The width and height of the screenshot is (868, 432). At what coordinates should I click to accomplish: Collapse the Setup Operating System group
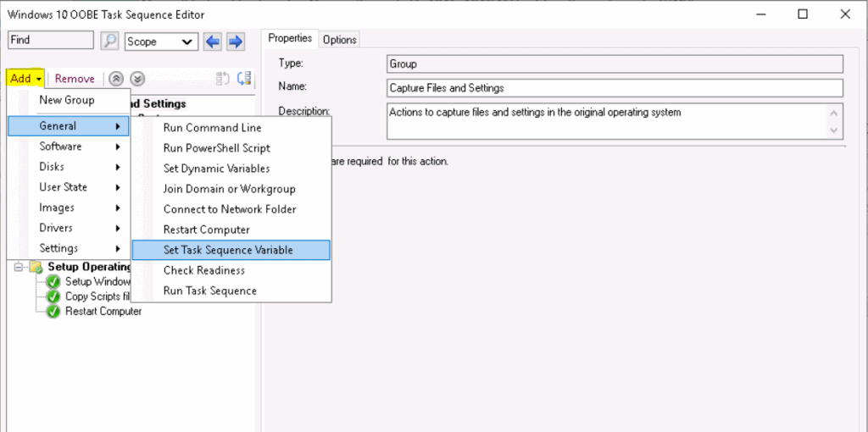coord(19,268)
